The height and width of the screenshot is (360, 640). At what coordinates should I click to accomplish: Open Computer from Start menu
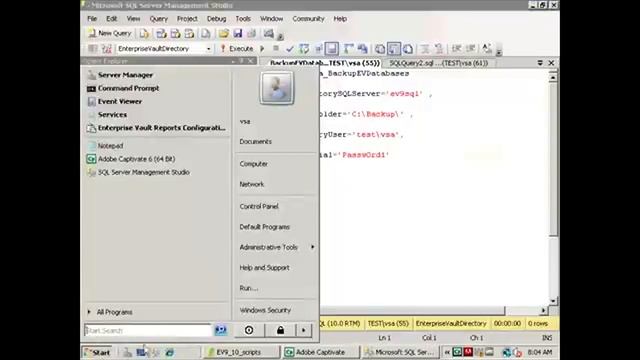pos(253,164)
